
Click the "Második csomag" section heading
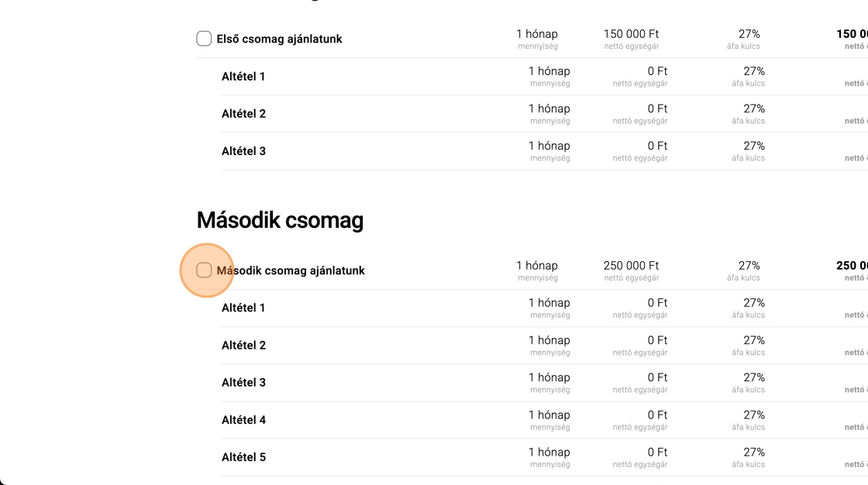pyautogui.click(x=280, y=220)
